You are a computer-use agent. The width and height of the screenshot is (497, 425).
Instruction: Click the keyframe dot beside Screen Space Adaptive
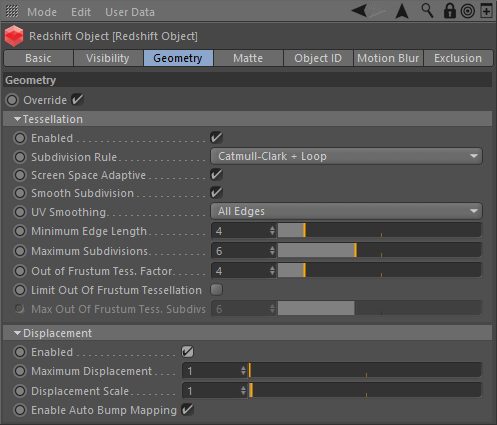(20, 175)
